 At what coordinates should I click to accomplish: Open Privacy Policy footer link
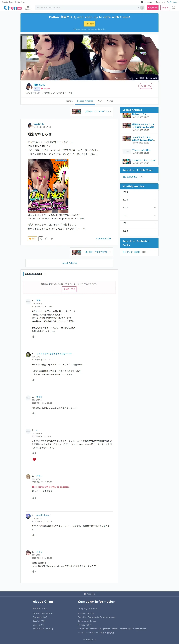pyautogui.click(x=85, y=625)
